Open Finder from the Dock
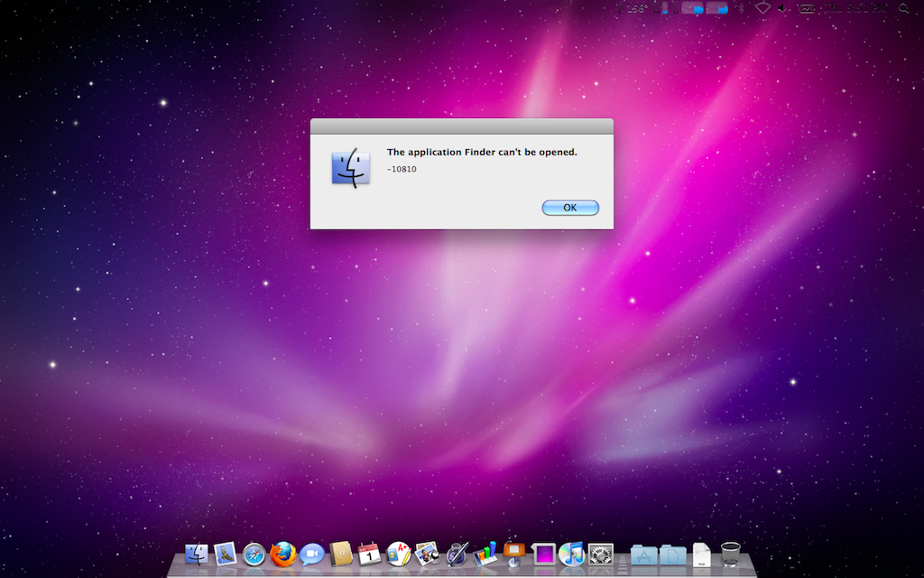 (x=196, y=555)
